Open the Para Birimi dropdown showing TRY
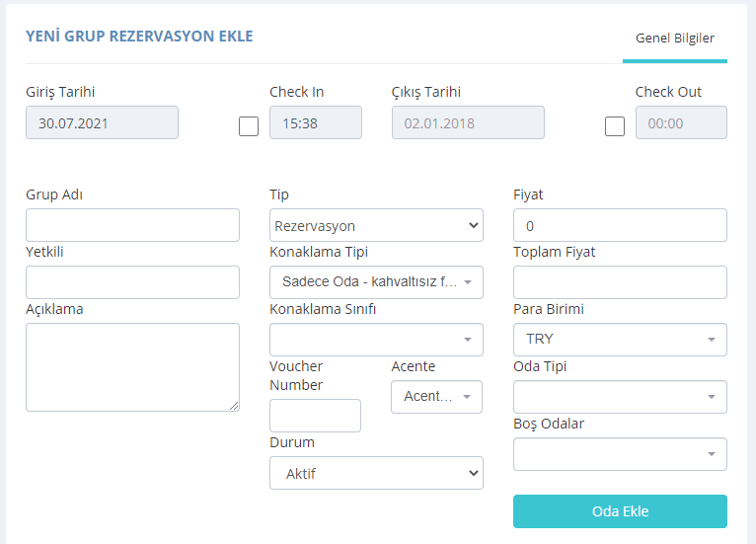 click(620, 340)
